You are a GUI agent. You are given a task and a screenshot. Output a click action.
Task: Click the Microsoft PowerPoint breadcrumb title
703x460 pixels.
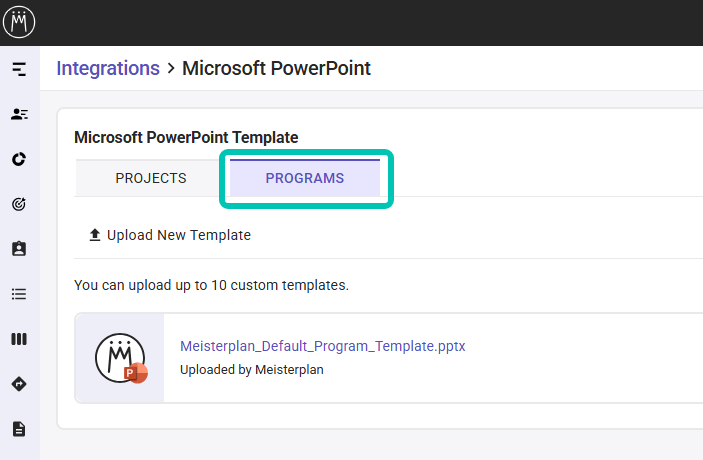[276, 69]
